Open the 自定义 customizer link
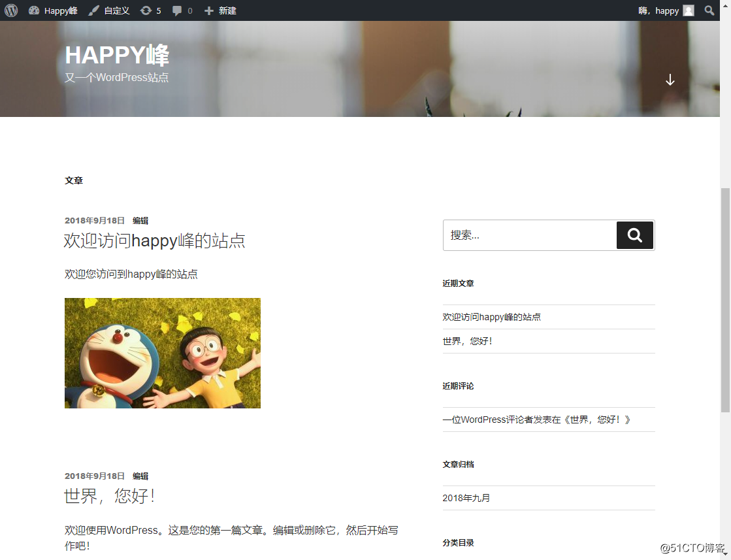The image size is (731, 560). (109, 10)
